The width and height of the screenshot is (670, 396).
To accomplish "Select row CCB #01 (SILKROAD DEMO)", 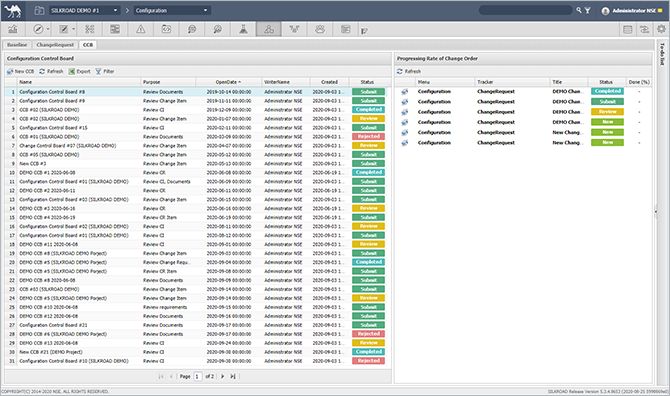I will [197, 137].
